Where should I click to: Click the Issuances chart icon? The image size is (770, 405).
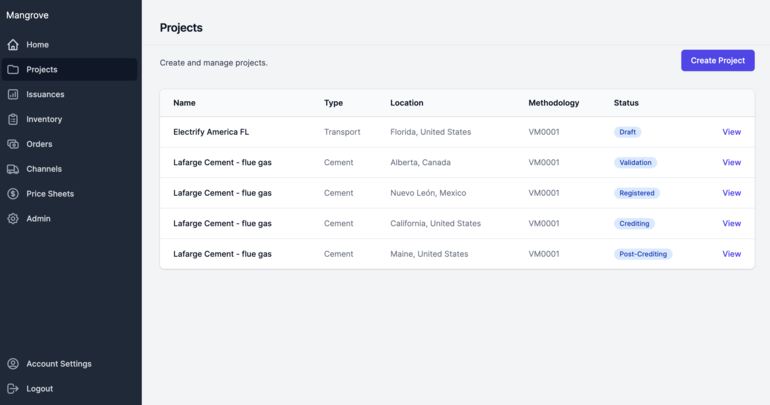click(x=13, y=95)
